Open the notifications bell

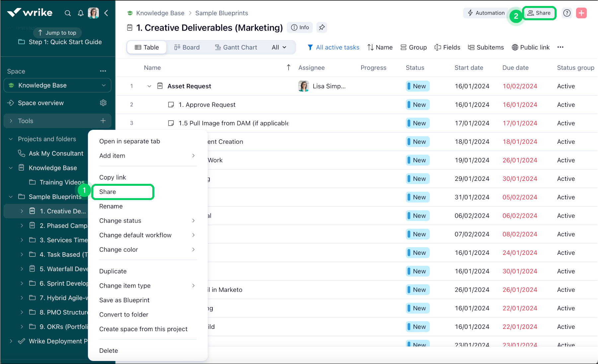81,13
